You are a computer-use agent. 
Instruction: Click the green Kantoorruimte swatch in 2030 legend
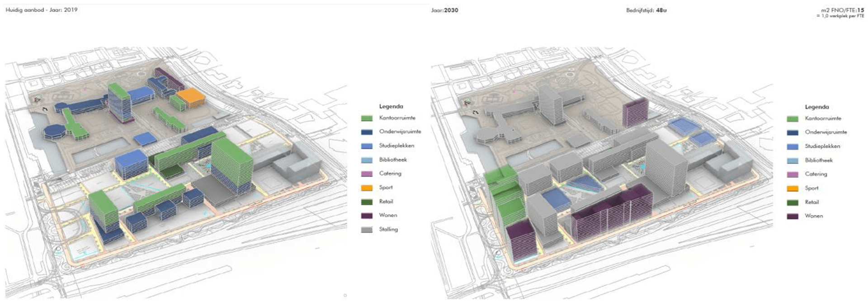click(x=793, y=119)
